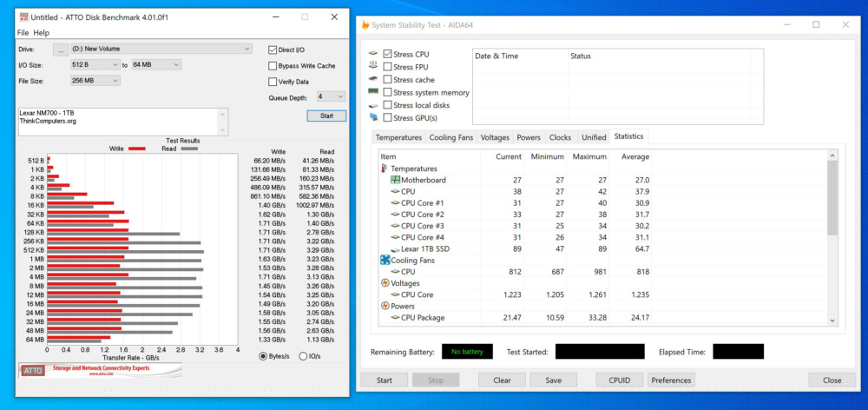Click the AIDA64 flame icon in title bar

coord(365,25)
